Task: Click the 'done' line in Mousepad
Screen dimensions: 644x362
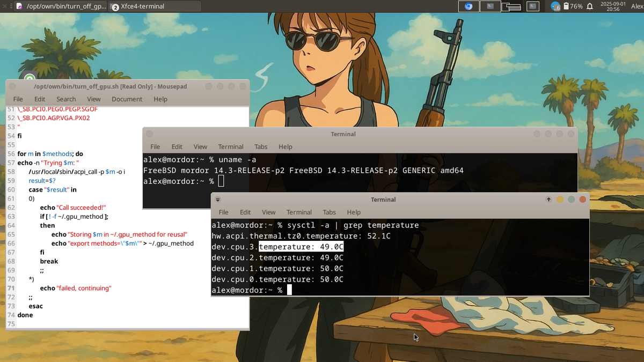Action: coord(25,315)
